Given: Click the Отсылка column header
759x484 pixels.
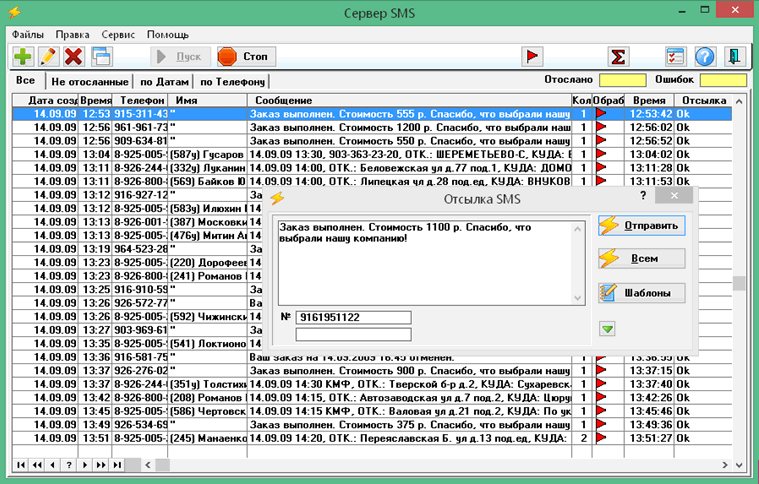Looking at the screenshot, I should (703, 100).
